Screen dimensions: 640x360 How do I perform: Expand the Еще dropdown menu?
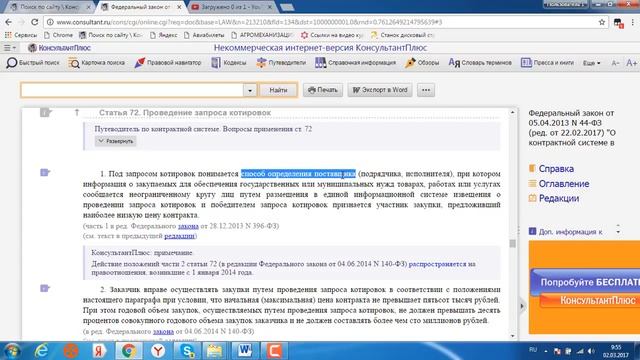tap(591, 63)
